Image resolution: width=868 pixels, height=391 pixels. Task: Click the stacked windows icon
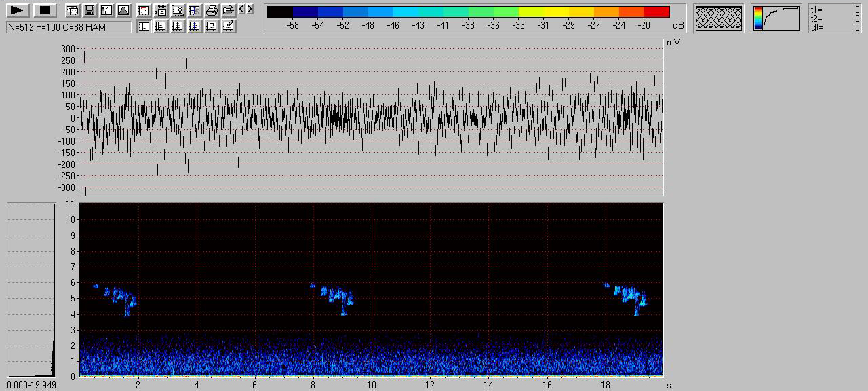pyautogui.click(x=72, y=10)
